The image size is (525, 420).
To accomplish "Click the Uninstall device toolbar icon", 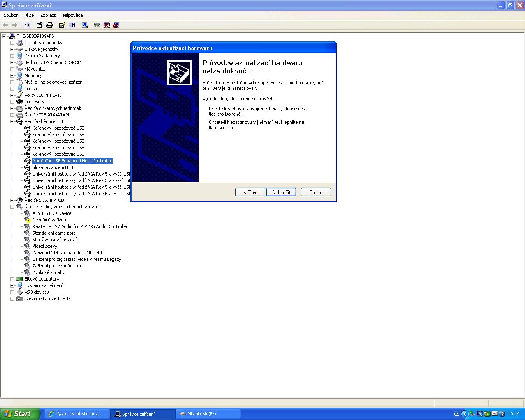I will pyautogui.click(x=107, y=25).
